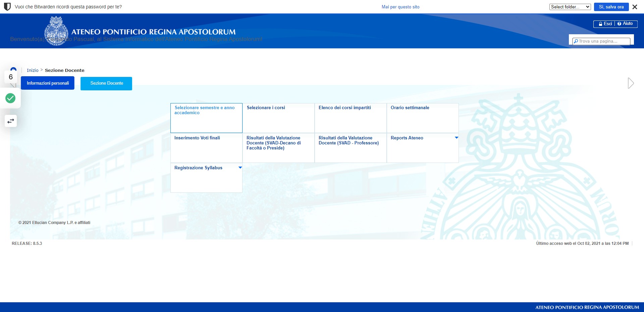
Task: Open 'Selezionare semestre e anno accademico'
Action: [x=206, y=118]
